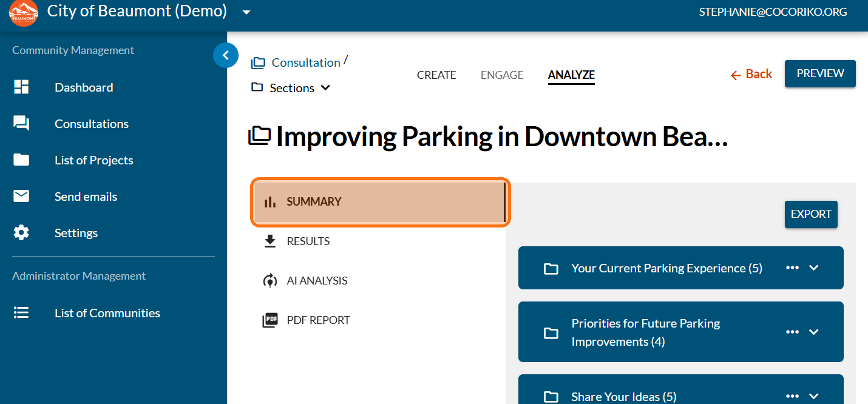Open more options for Your Current Parking Experience

792,268
